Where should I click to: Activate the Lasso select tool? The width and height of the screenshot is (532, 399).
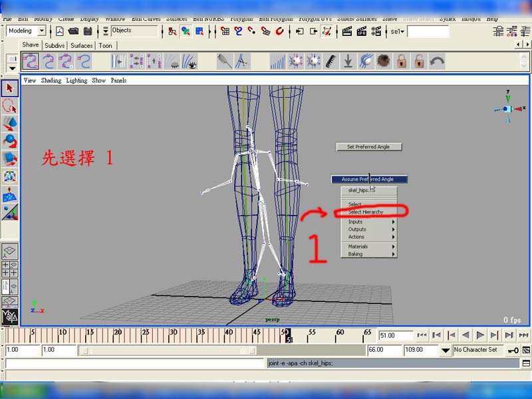coord(9,106)
